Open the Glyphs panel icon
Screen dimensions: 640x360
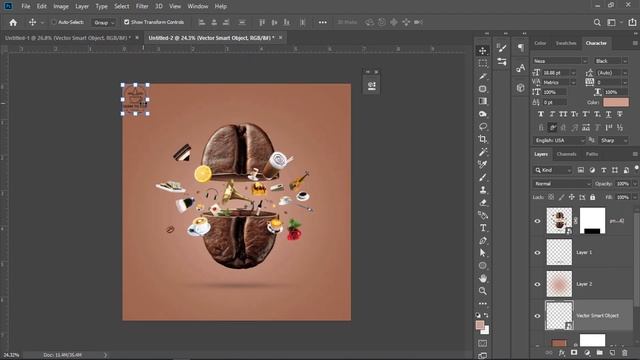pyautogui.click(x=520, y=68)
